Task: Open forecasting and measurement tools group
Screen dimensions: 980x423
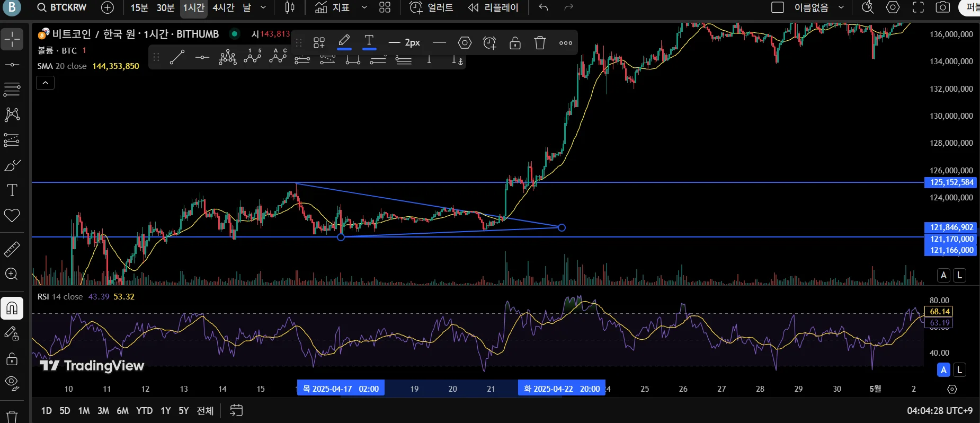Action: click(12, 140)
